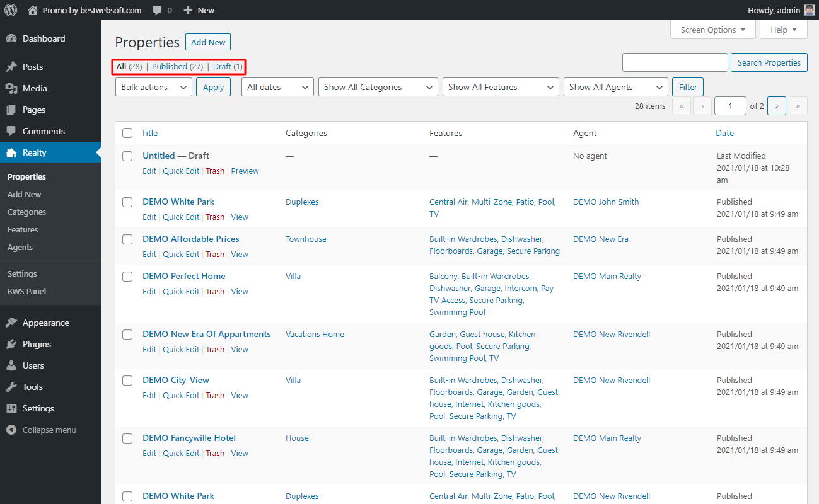
Task: Click the Add New button beside Properties
Action: (x=208, y=42)
